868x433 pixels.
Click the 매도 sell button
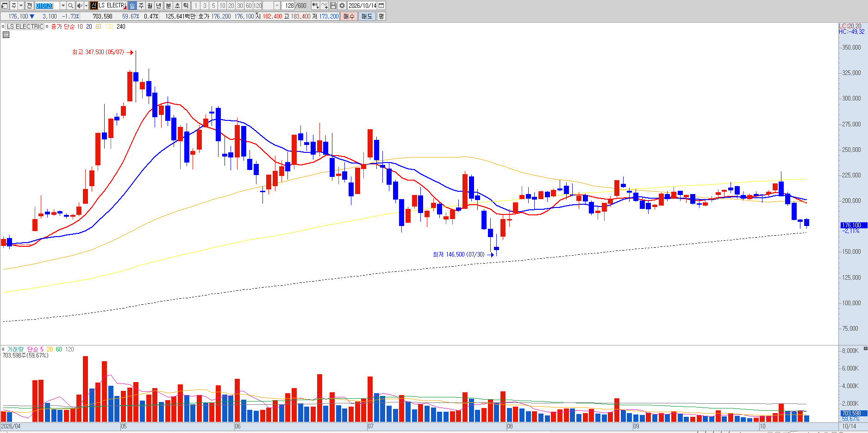point(367,16)
